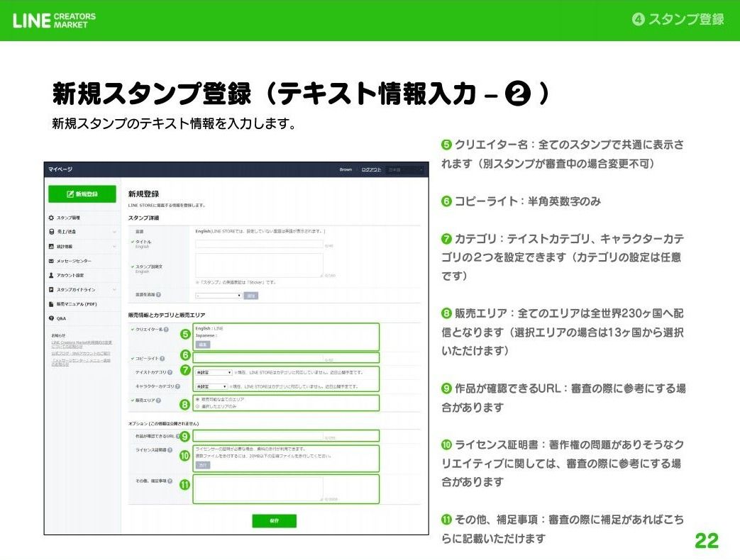Select the 販売可能な全てのエリア radio button

click(198, 399)
